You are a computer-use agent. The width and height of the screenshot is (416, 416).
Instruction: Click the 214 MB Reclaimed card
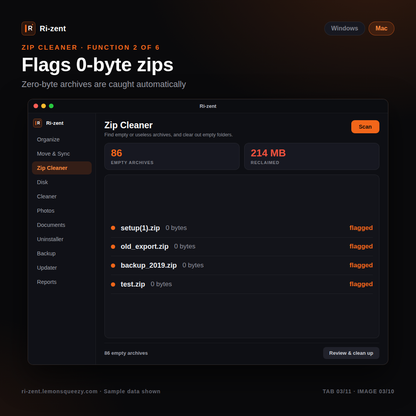point(312,157)
